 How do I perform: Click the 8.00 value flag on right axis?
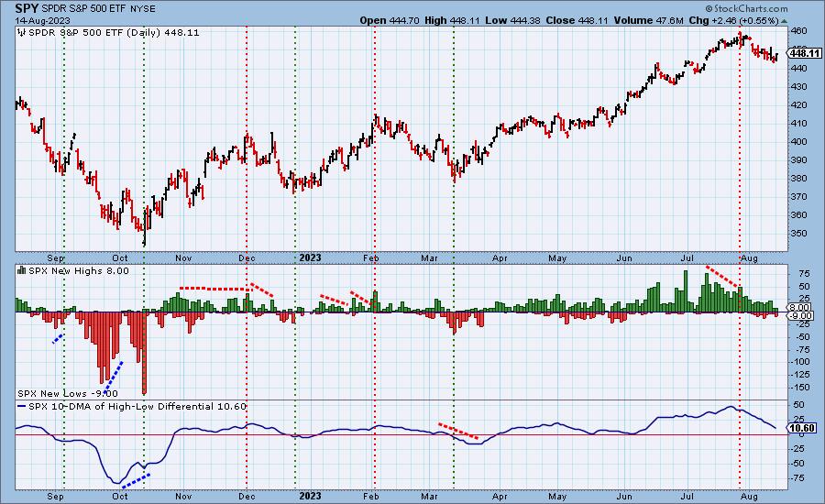coord(801,307)
